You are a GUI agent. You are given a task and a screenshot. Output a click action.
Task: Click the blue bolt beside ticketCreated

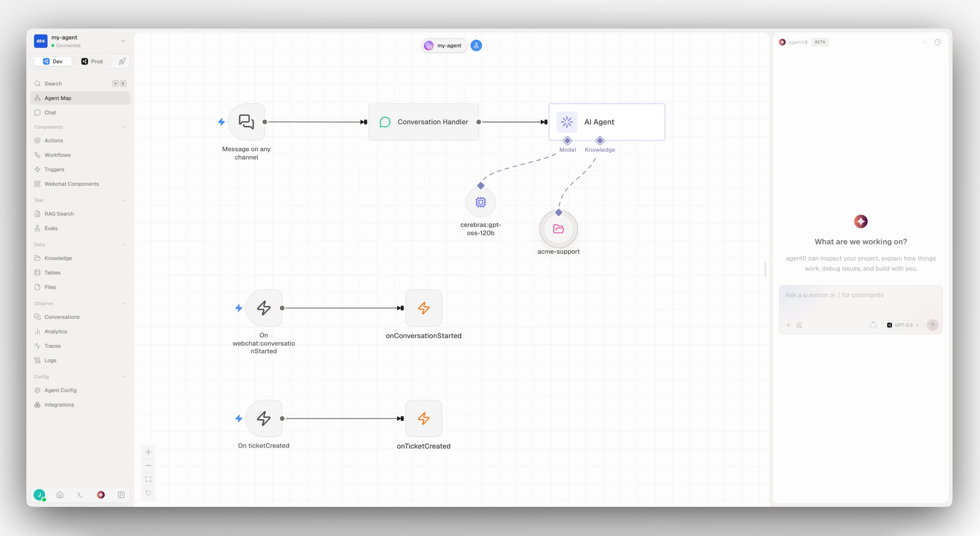click(238, 419)
